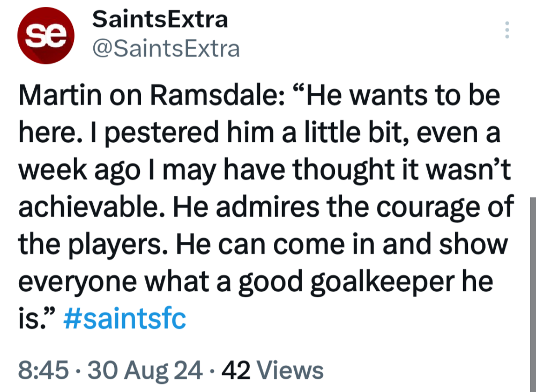Open the SaintsExtra red avatar logo
This screenshot has height=392, width=536.
pos(46,34)
